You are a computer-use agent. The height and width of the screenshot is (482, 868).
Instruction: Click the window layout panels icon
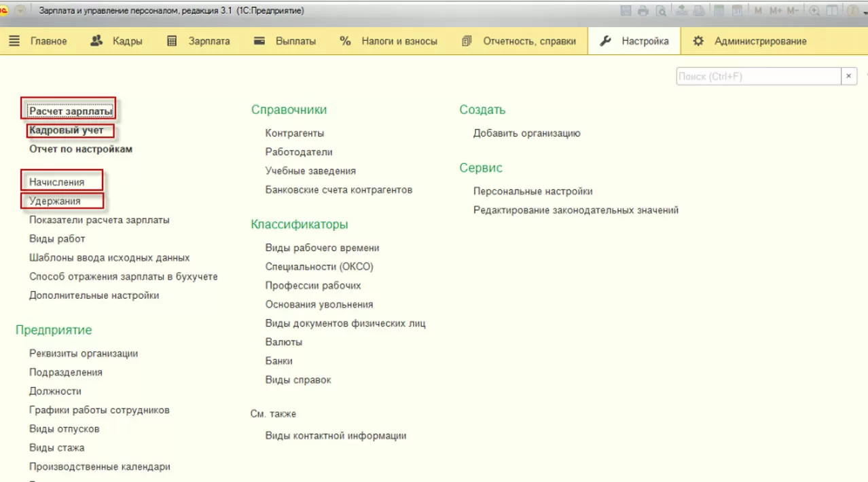tap(831, 11)
